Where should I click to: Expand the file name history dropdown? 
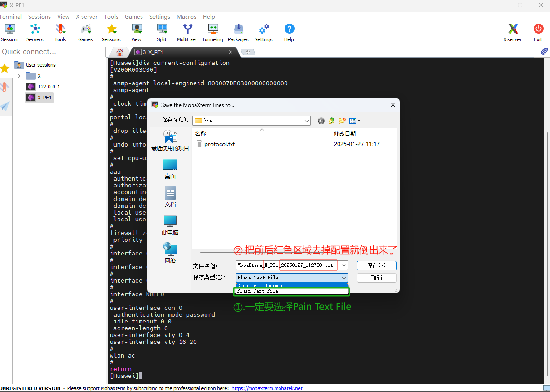click(344, 265)
